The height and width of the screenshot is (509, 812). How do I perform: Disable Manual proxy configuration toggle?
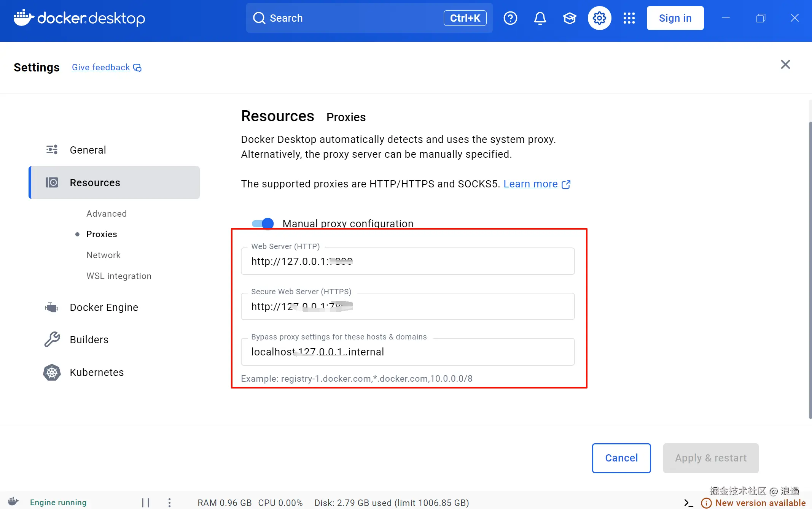tap(263, 223)
